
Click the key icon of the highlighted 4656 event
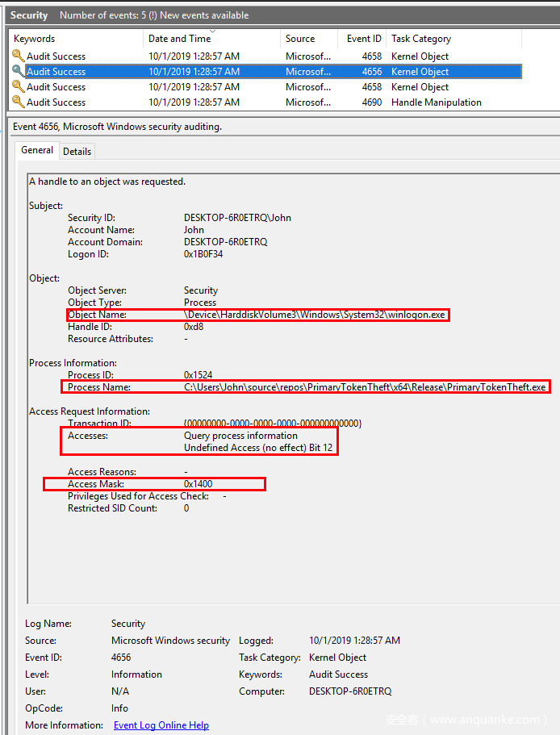click(x=18, y=72)
